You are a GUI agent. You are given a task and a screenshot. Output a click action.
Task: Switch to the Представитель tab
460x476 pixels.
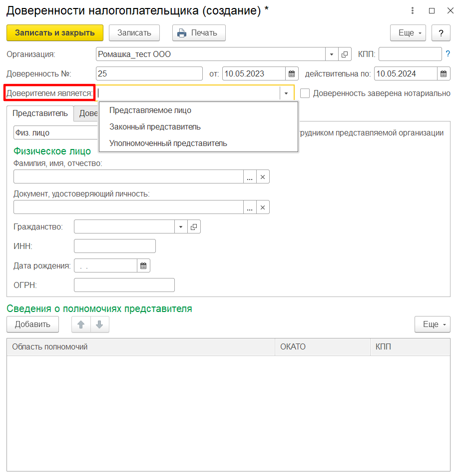point(40,113)
